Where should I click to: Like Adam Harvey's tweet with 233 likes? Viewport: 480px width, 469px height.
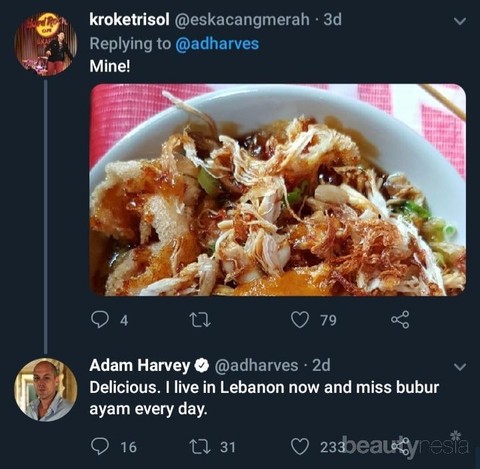[300, 447]
